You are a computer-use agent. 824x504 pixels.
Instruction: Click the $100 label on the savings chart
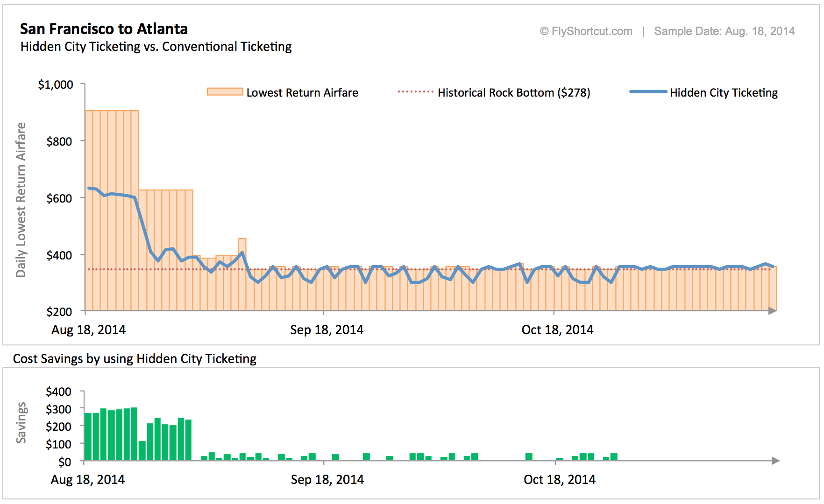[x=58, y=444]
